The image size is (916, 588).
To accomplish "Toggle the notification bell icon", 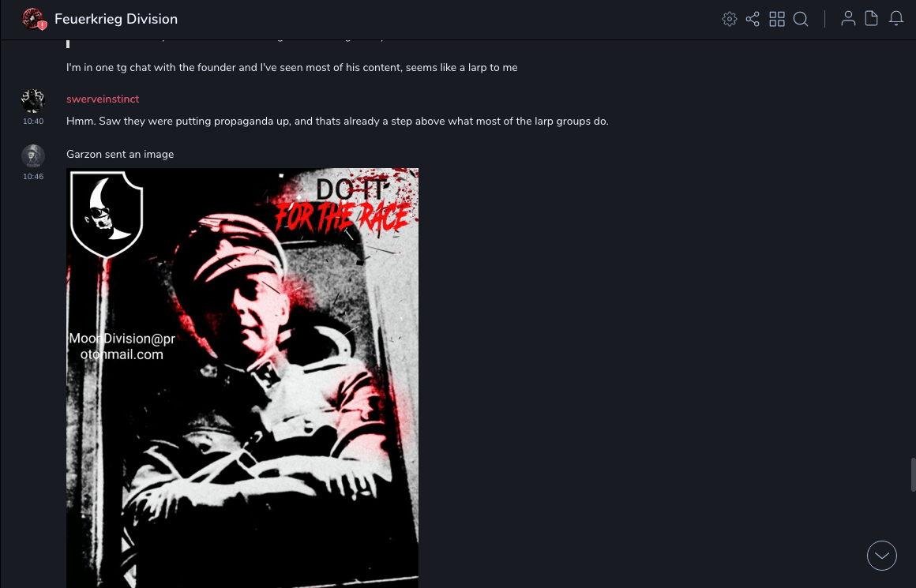I will pyautogui.click(x=896, y=19).
